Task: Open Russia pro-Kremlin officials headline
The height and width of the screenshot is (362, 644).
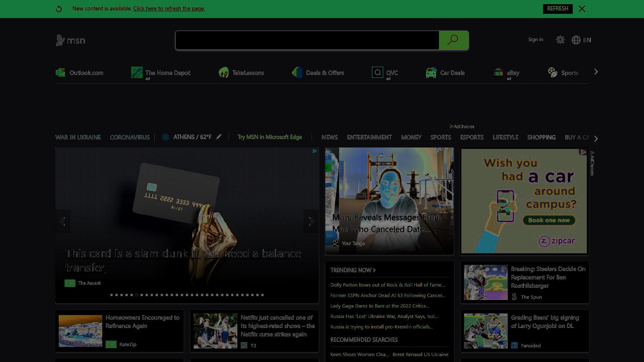Action: coord(382,327)
